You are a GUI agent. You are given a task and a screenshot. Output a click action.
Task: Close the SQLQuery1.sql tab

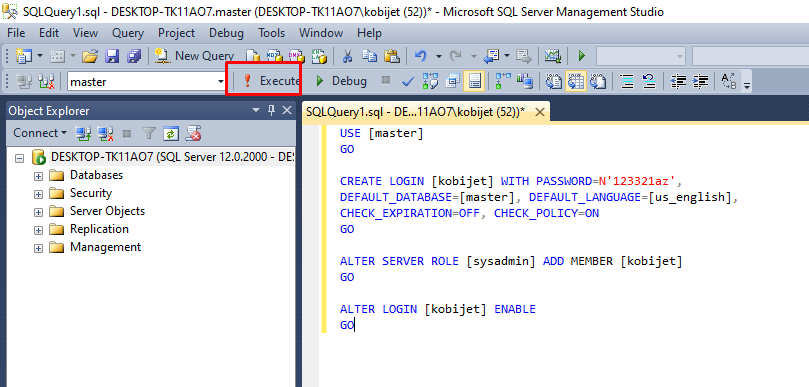point(540,111)
